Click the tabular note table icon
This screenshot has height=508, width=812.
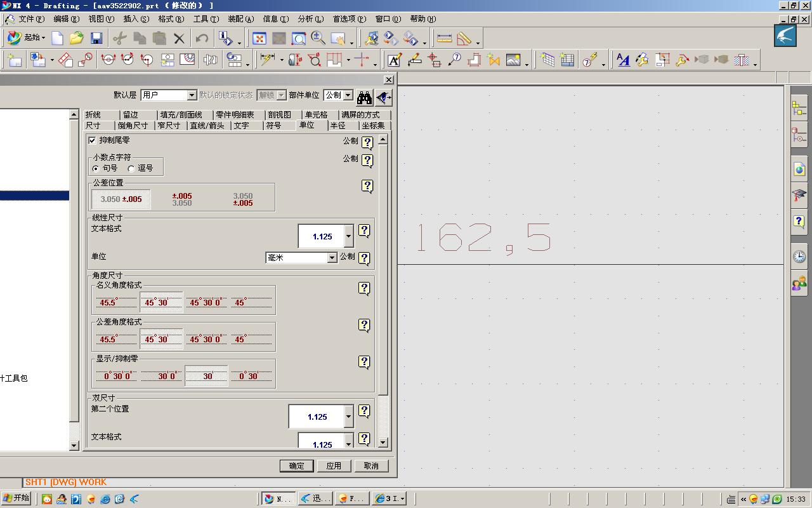547,60
